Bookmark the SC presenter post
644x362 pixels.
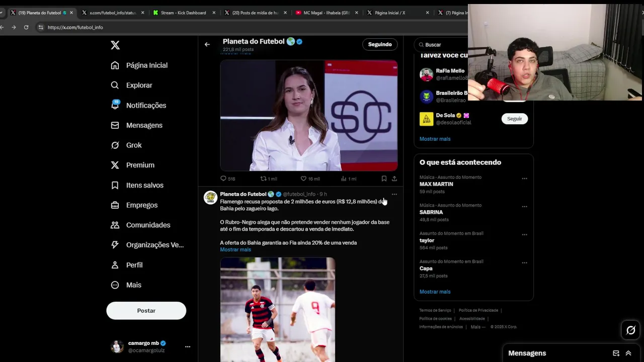coord(384,178)
